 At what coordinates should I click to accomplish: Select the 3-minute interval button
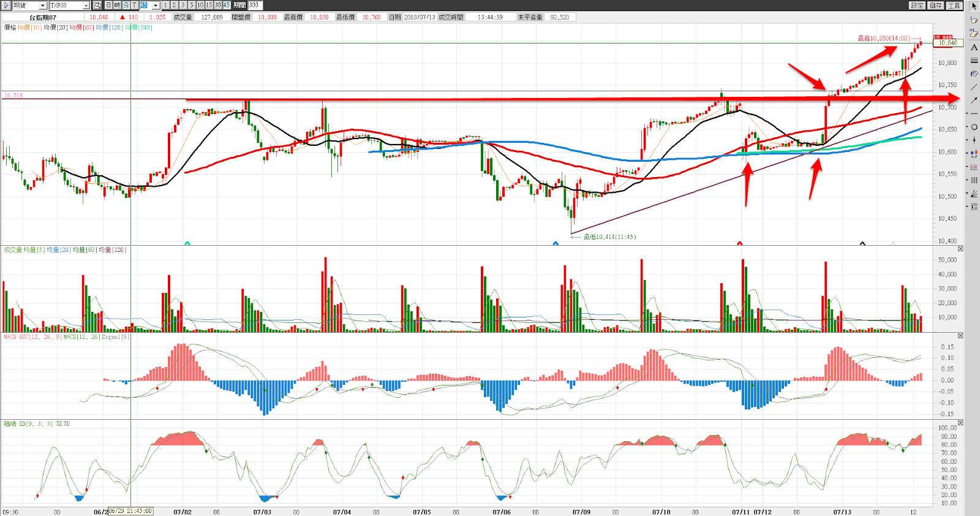tap(183, 6)
